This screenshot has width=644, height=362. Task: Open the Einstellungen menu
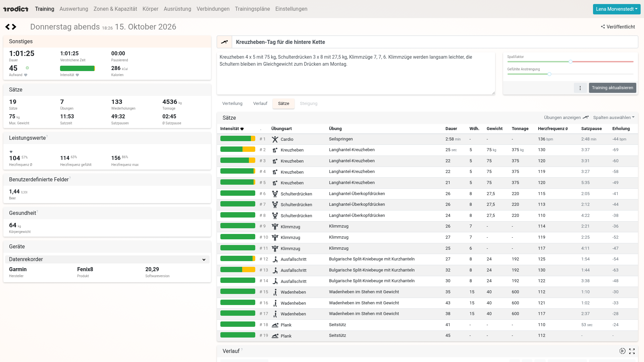tap(291, 9)
